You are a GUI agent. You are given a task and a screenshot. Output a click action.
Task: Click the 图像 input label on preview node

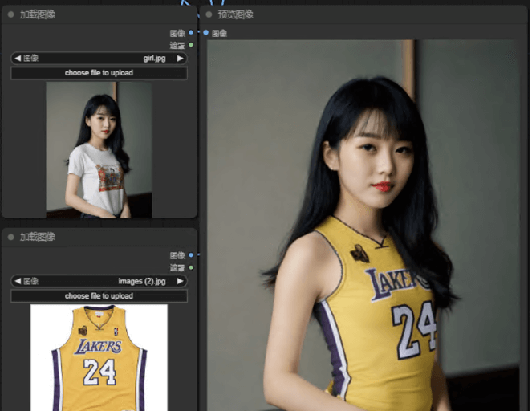(x=219, y=33)
